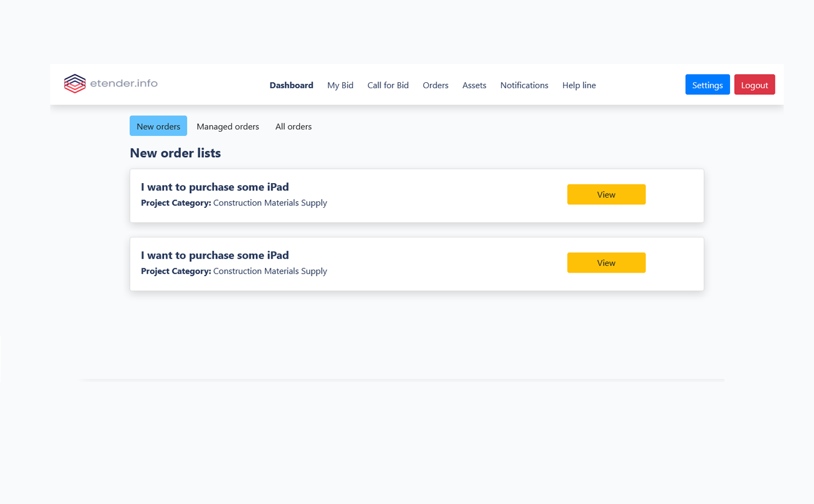Select the New orders tab
Viewport: 814px width, 504px height.
click(x=158, y=126)
